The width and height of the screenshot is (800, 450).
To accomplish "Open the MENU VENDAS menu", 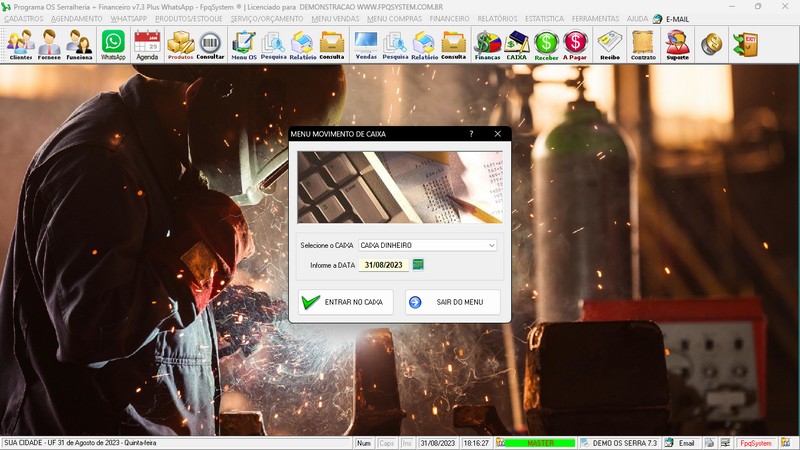I will click(x=335, y=18).
